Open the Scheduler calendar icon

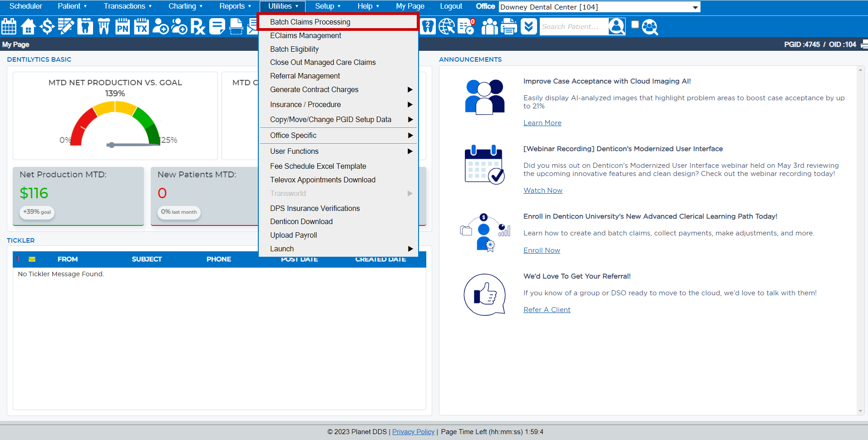pyautogui.click(x=9, y=26)
